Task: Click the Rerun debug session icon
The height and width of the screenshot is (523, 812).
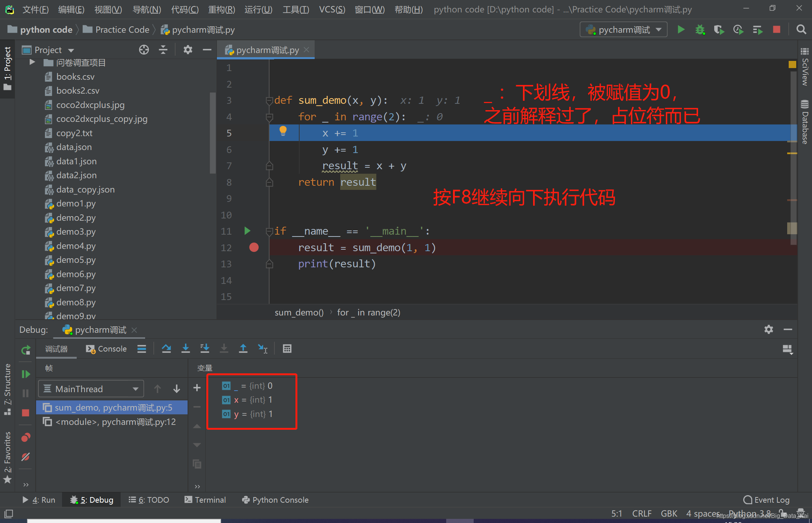Action: point(26,350)
